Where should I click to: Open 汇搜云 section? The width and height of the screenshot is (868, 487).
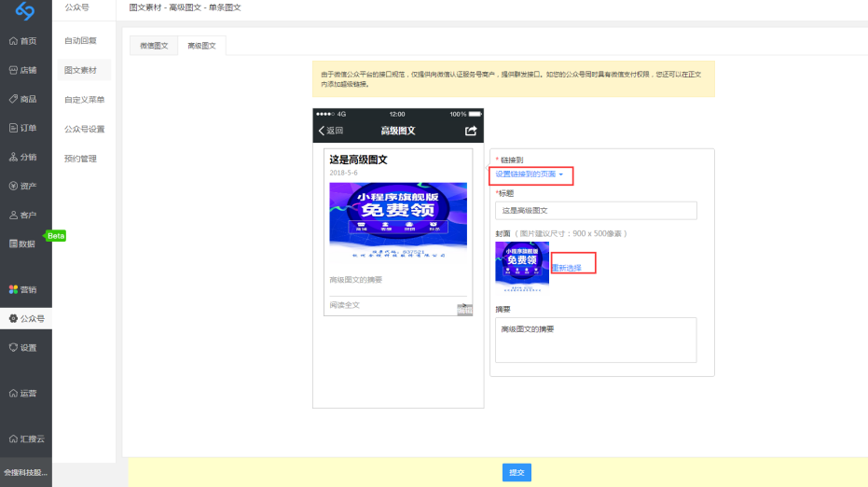(x=26, y=438)
